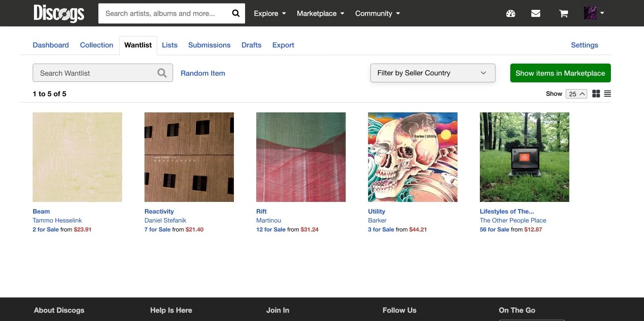View 56 for Sale under Lifestyles
The image size is (644, 321).
coord(495,229)
